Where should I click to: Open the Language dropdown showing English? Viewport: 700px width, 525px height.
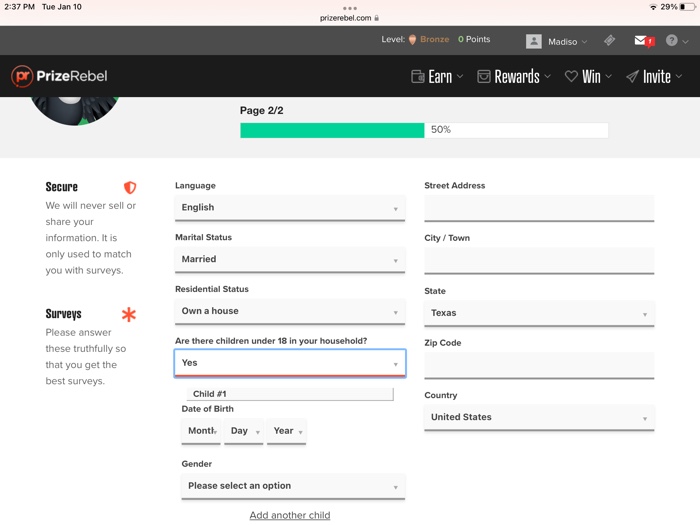point(290,208)
